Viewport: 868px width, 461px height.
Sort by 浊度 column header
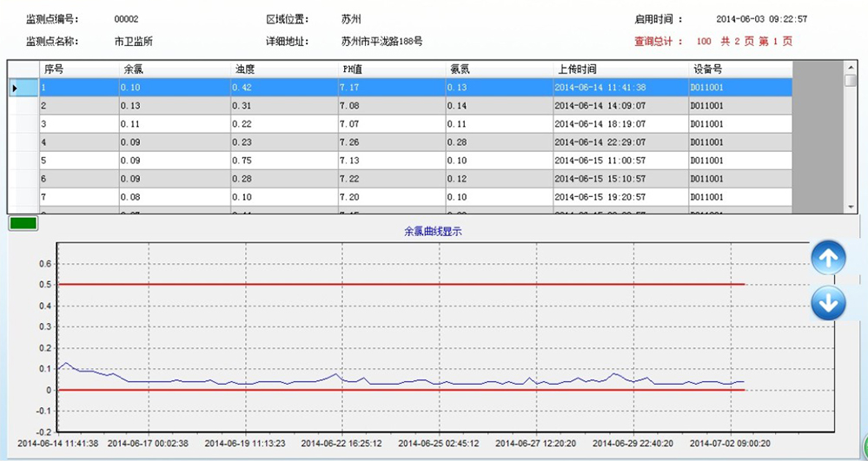[x=283, y=69]
